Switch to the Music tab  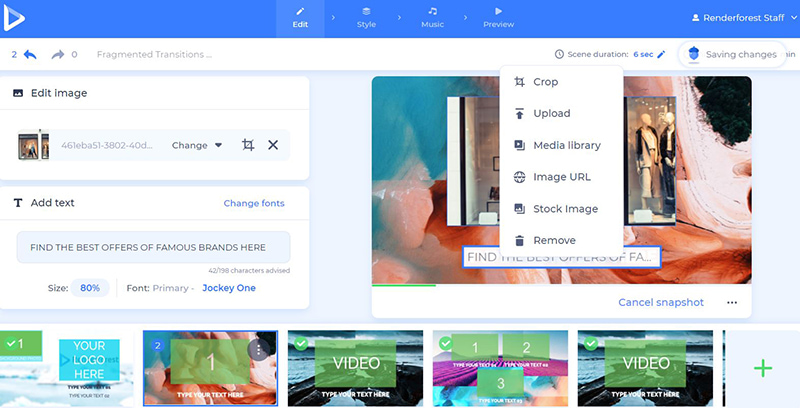coord(432,18)
